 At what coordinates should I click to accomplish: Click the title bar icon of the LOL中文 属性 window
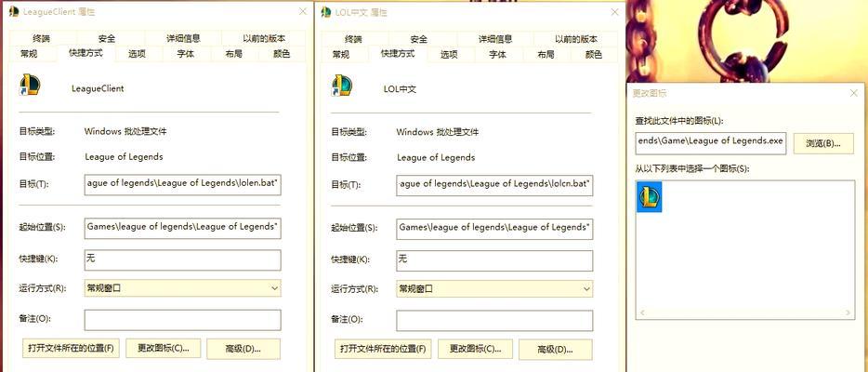pos(326,11)
